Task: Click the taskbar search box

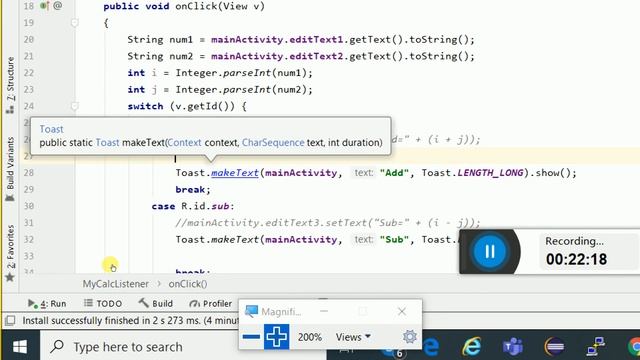Action: coord(184,347)
